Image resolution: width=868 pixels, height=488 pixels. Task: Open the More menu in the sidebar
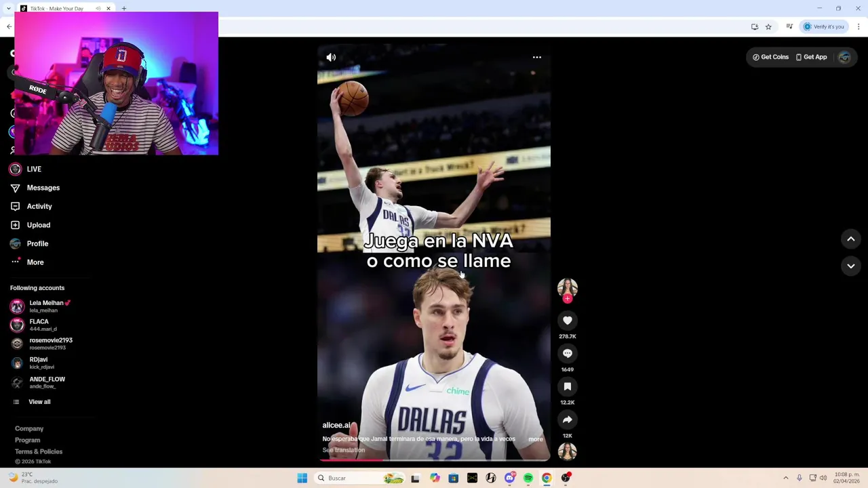(x=27, y=262)
